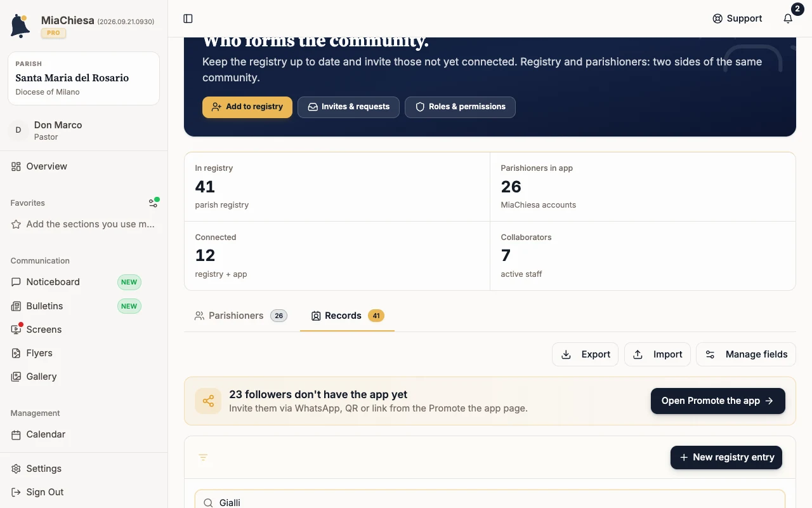Click the Flyers document icon
The height and width of the screenshot is (508, 812).
point(16,353)
